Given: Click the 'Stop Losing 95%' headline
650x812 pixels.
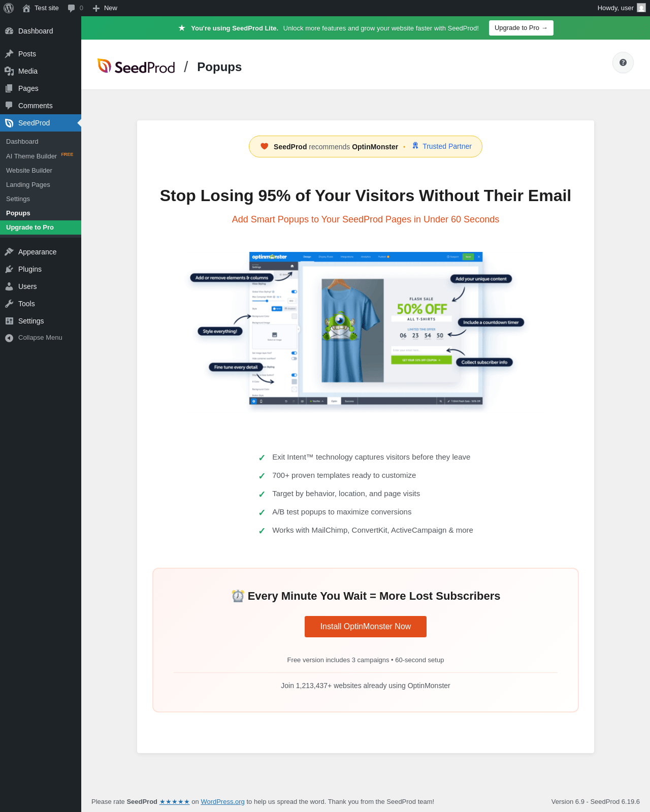Looking at the screenshot, I should coord(366,196).
